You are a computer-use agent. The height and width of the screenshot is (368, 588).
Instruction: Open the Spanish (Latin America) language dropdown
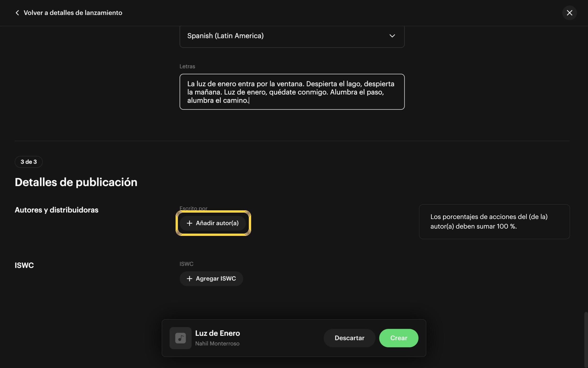pos(292,36)
